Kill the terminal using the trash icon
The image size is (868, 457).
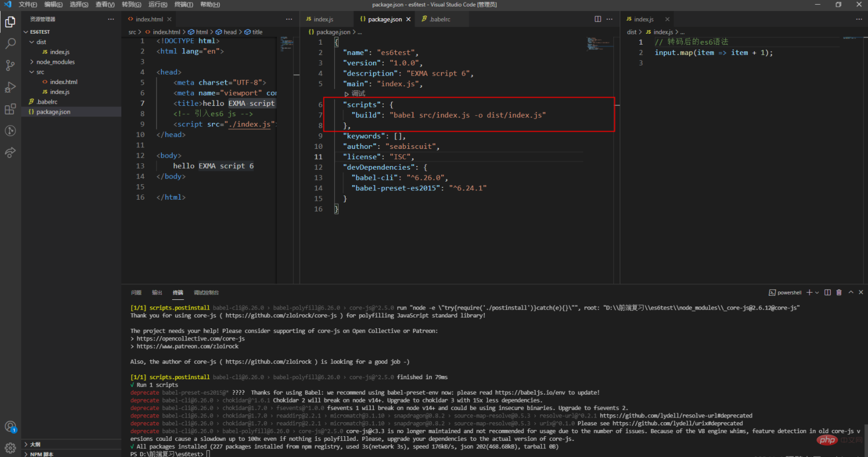(x=839, y=293)
